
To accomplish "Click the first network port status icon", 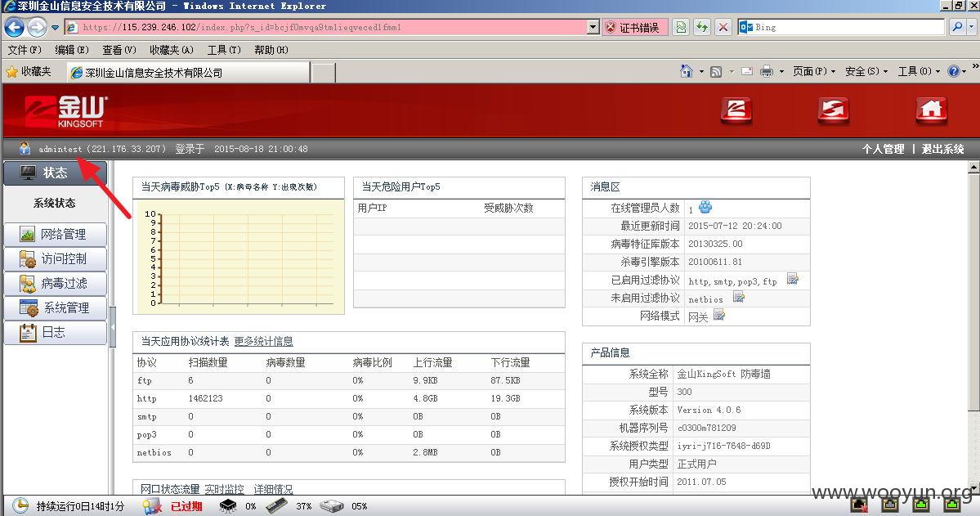I will pyautogui.click(x=860, y=504).
